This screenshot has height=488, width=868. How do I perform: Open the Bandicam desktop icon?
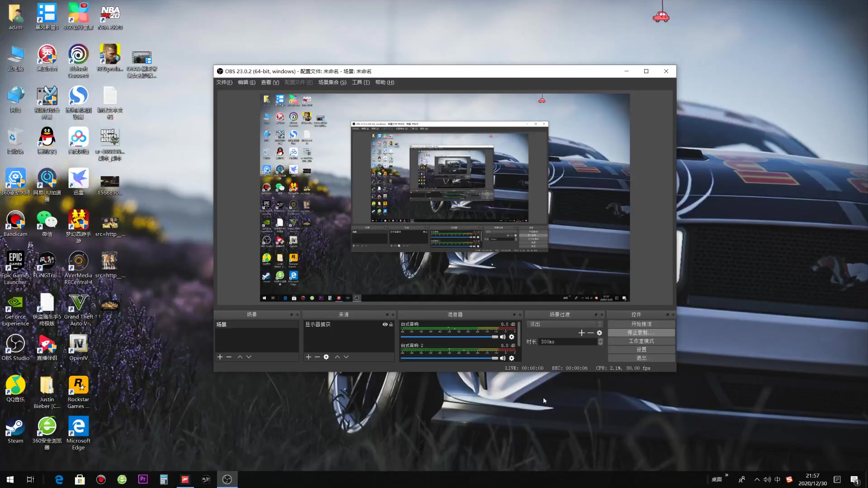click(15, 224)
